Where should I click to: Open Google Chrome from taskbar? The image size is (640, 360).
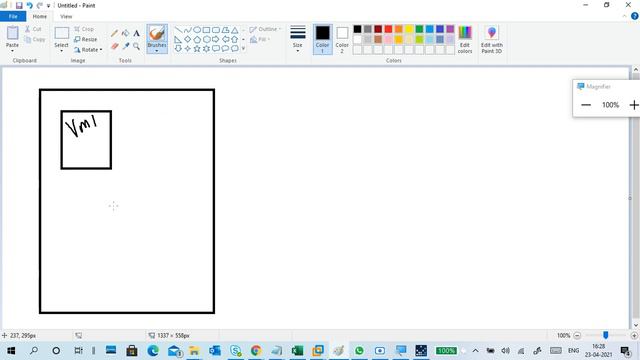(256, 351)
